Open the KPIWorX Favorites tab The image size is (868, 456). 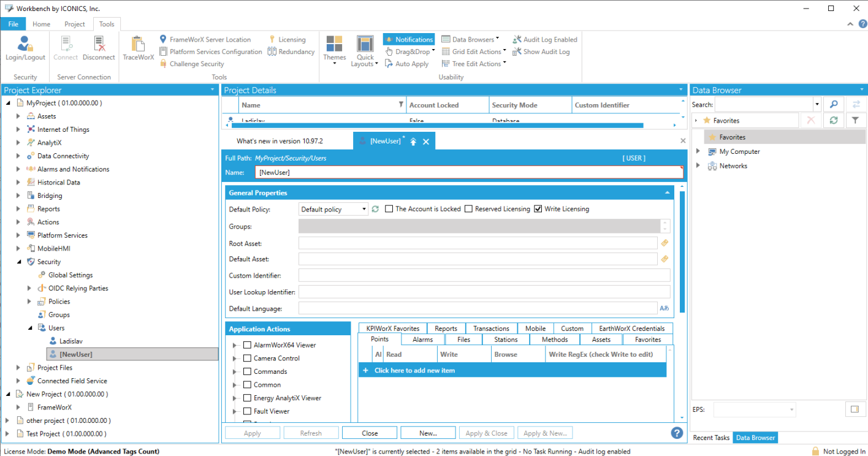(x=392, y=329)
